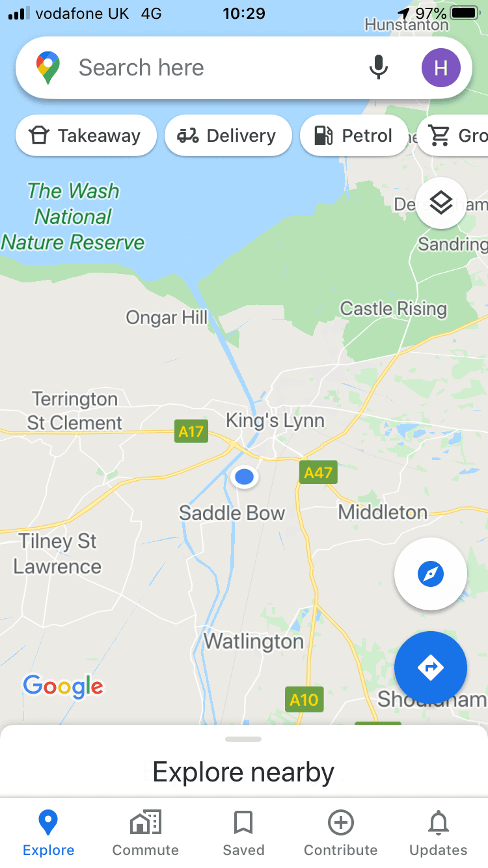488x868 pixels.
Task: Select the Delivery filter chip
Action: [228, 135]
